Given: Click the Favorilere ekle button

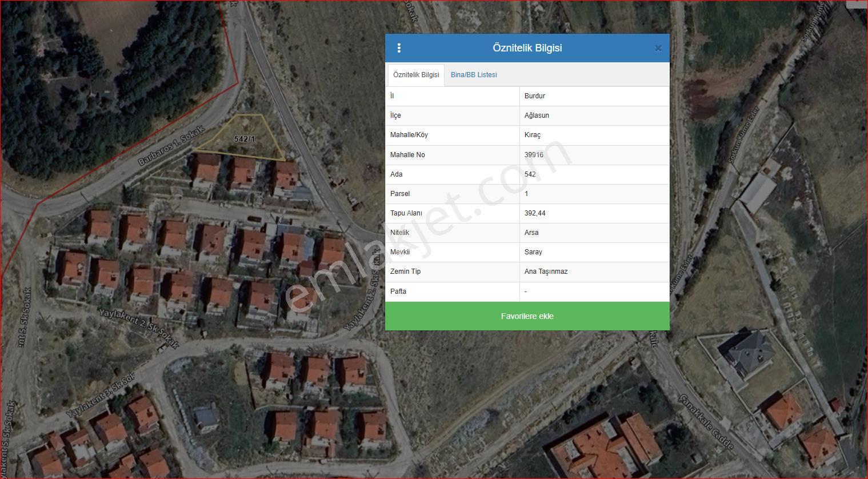Looking at the screenshot, I should pos(527,316).
